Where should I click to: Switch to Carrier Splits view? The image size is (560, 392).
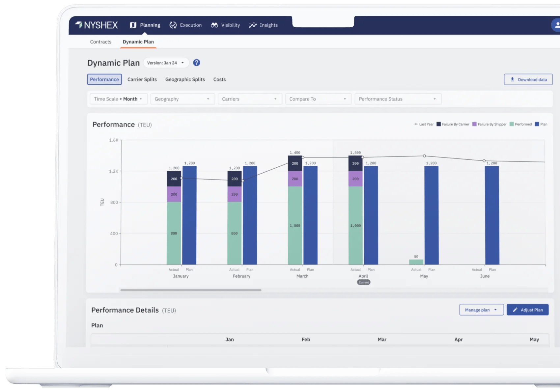point(142,79)
